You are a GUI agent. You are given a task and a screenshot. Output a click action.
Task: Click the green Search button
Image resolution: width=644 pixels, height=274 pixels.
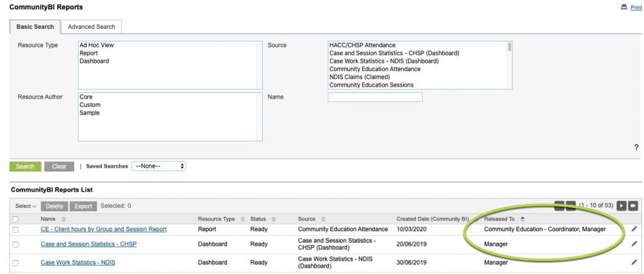click(25, 167)
